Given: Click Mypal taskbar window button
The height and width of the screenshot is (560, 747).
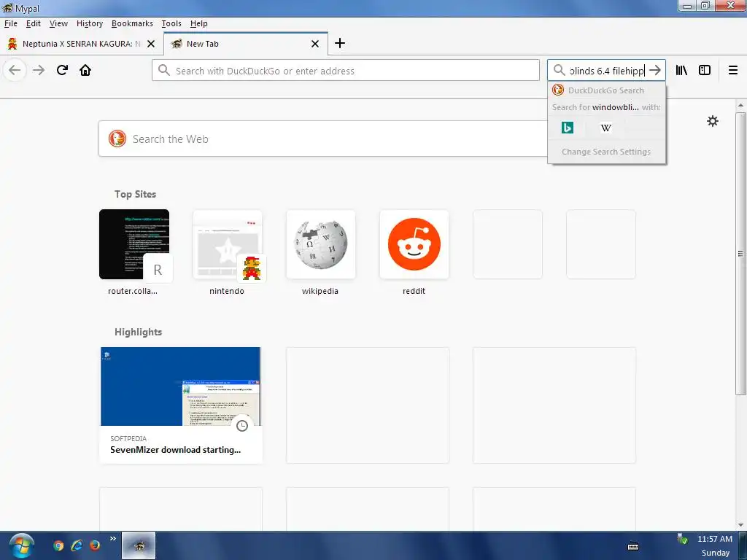Looking at the screenshot, I should [x=139, y=545].
